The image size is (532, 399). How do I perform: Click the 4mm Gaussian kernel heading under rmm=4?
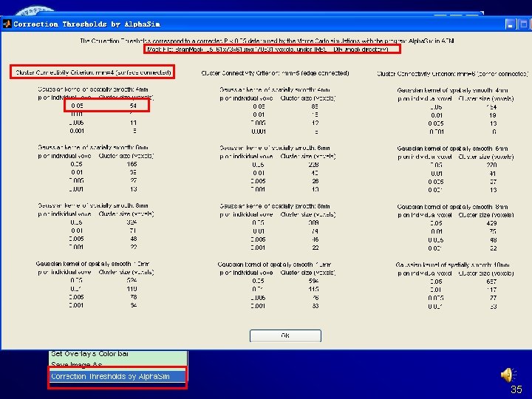coord(93,89)
